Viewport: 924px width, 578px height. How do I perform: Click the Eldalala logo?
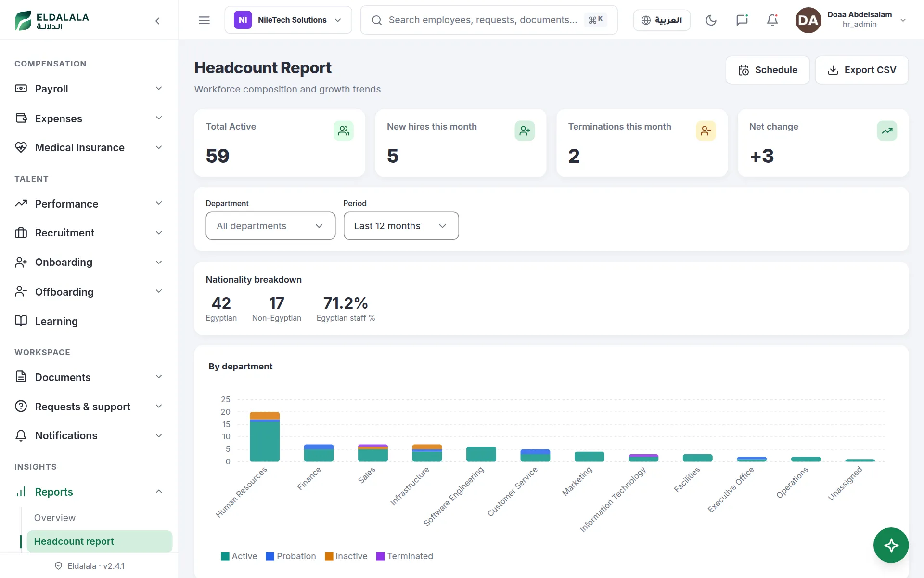pyautogui.click(x=52, y=21)
